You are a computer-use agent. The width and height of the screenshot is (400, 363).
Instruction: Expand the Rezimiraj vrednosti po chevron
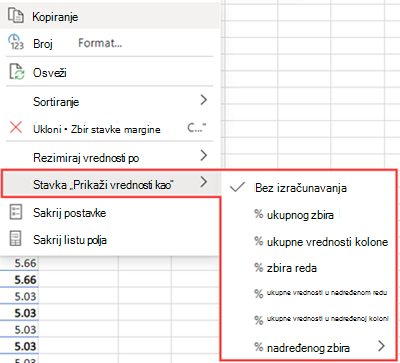click(204, 155)
